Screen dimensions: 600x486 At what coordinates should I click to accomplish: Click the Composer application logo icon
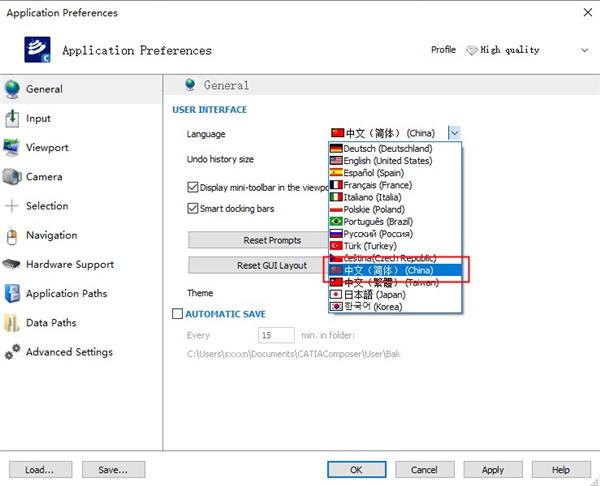pos(38,49)
